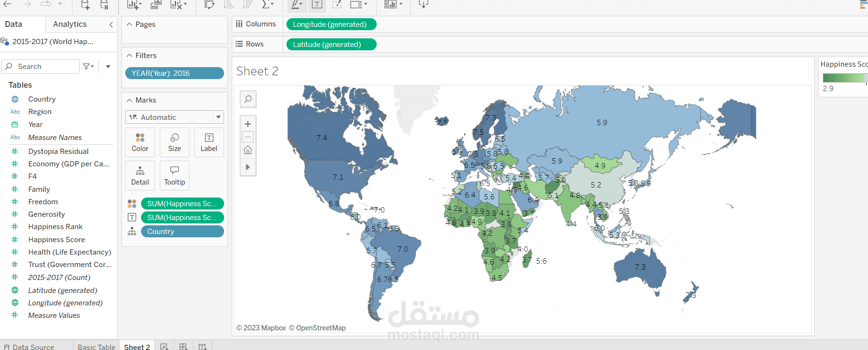This screenshot has height=350, width=868.
Task: Click the Fix Axes icon
Action: coord(337,5)
